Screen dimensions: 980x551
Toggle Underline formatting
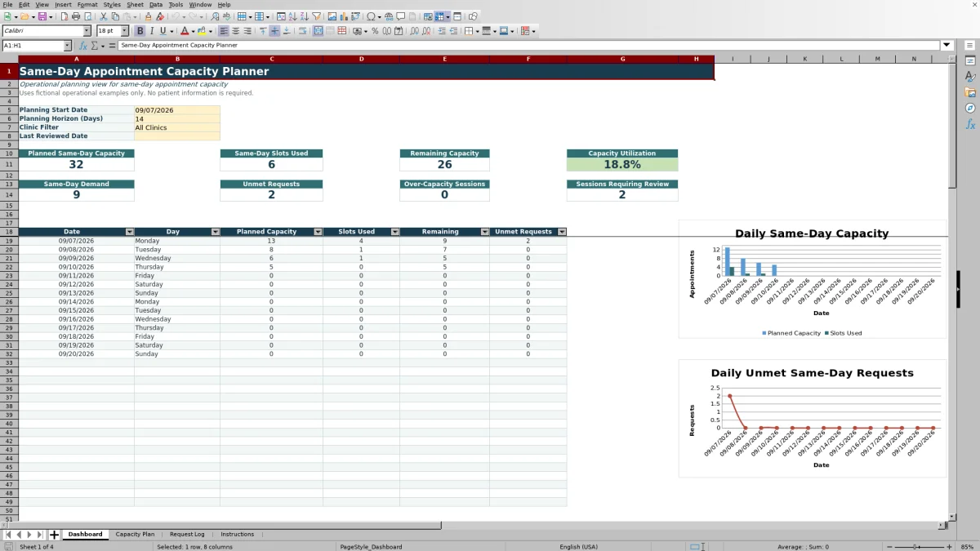[x=163, y=31]
